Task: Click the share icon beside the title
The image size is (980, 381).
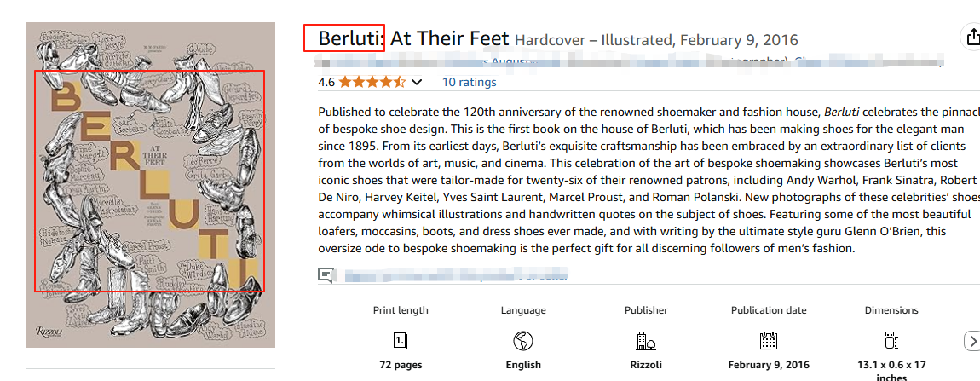Action: [971, 38]
